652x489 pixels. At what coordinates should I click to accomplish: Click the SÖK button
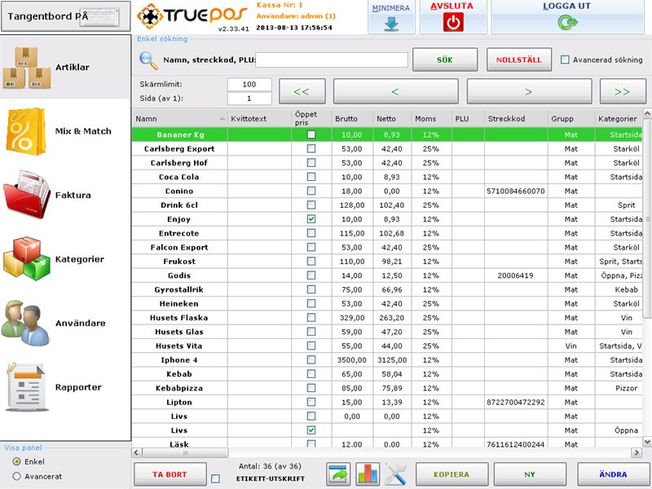(x=445, y=60)
